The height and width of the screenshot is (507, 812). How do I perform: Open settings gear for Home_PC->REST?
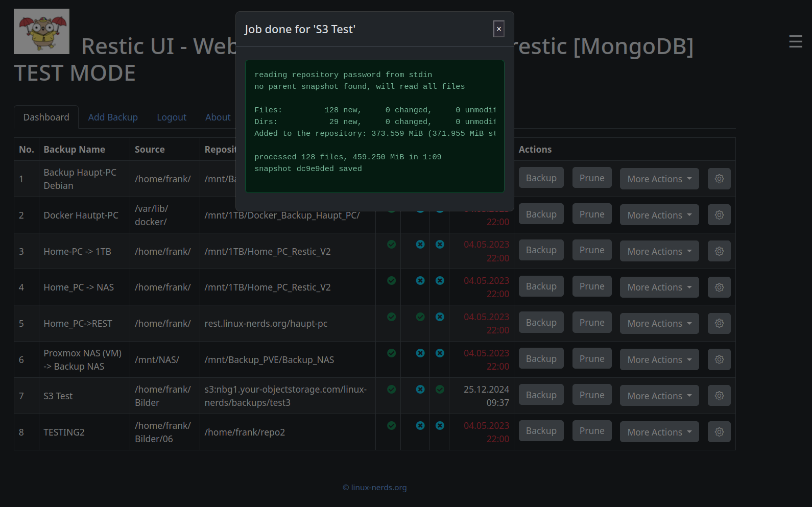coord(719,323)
